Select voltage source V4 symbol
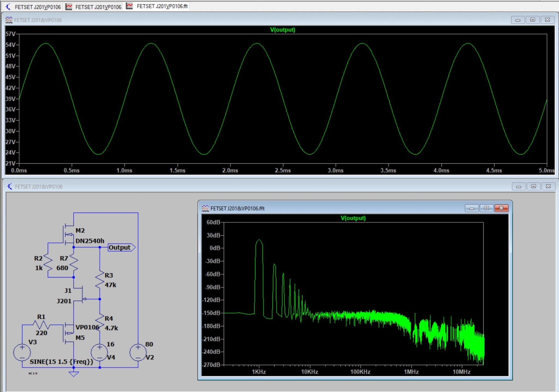Screen dimensions: 559x392 [100, 352]
